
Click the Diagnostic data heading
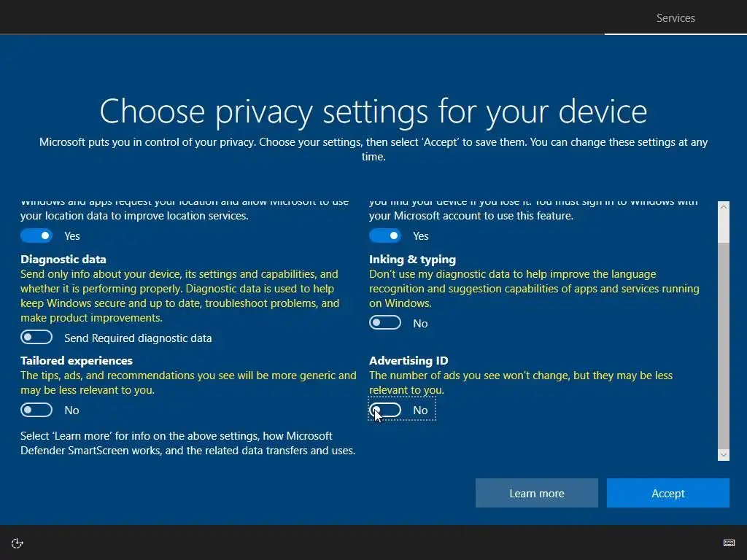63,260
